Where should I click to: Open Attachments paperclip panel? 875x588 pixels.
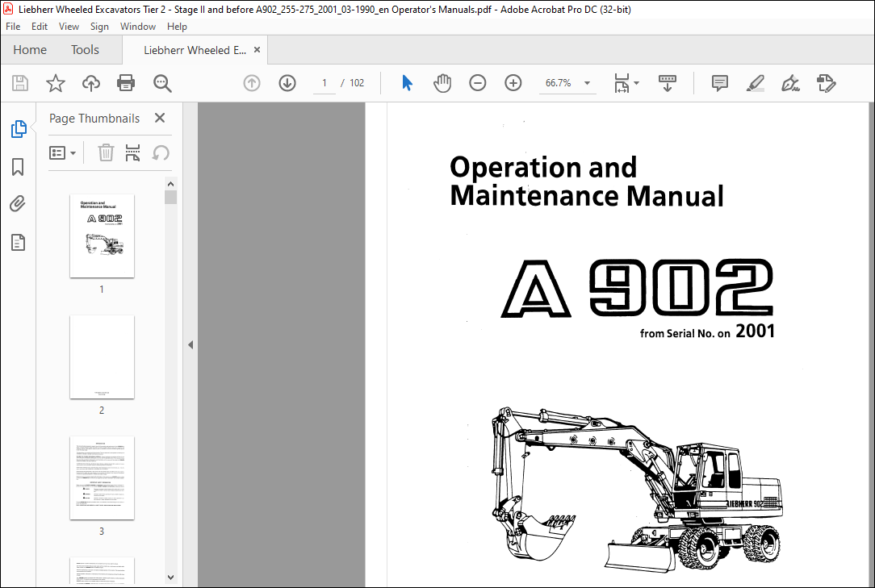pos(18,204)
